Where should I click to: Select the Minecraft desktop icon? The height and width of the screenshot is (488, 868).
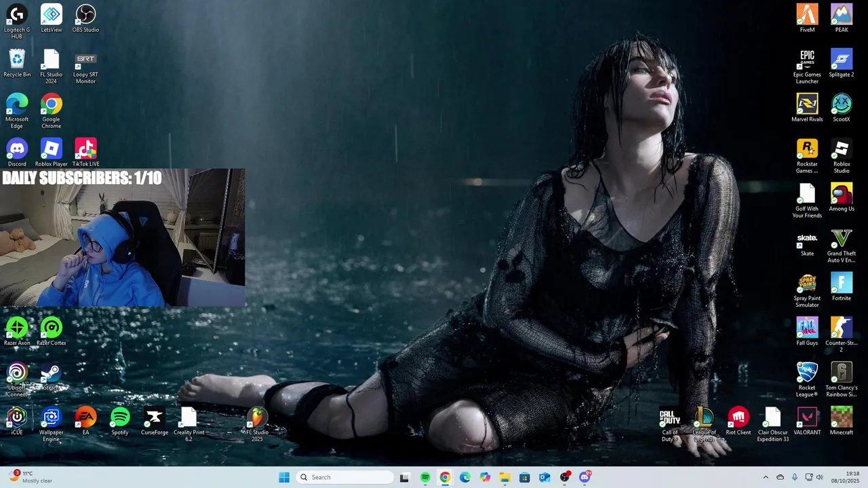coord(842,421)
